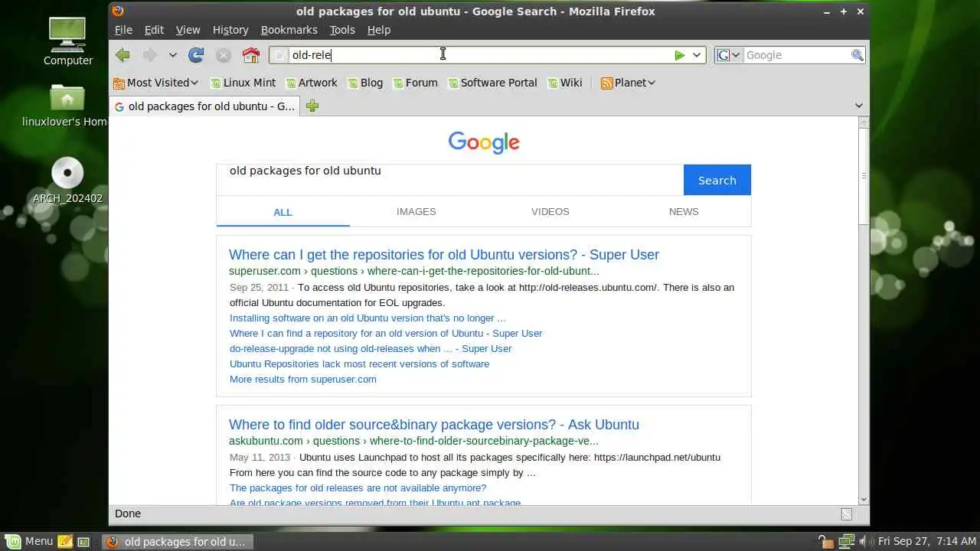The image size is (980, 551).
Task: Open the History menu
Action: click(230, 30)
